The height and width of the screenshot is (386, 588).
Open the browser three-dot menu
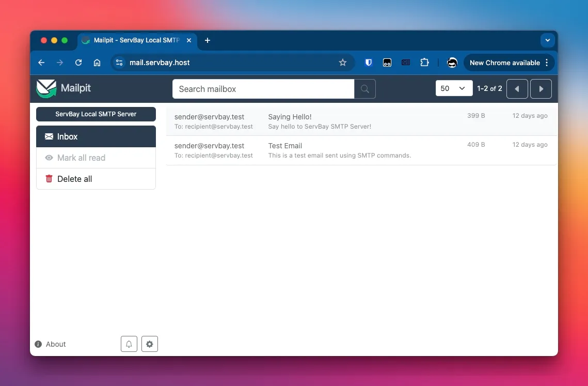click(547, 63)
